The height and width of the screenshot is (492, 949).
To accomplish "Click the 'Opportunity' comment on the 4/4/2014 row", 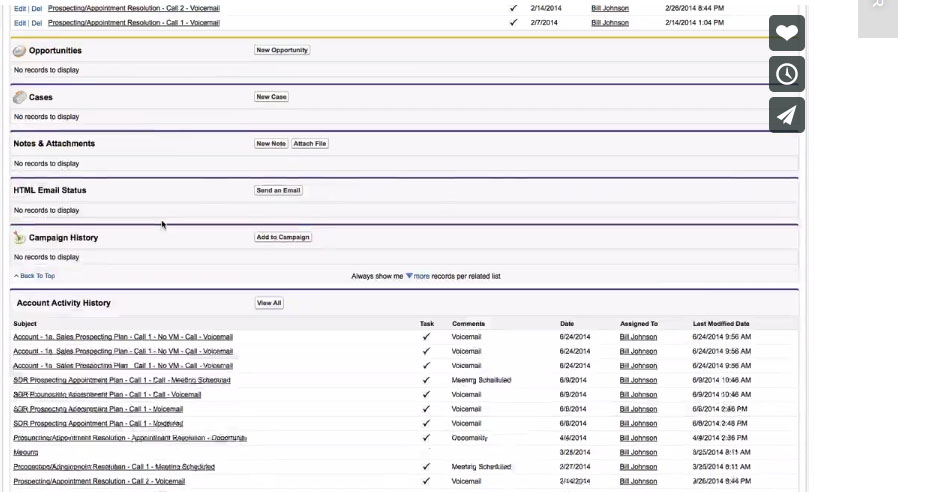I will tap(470, 438).
